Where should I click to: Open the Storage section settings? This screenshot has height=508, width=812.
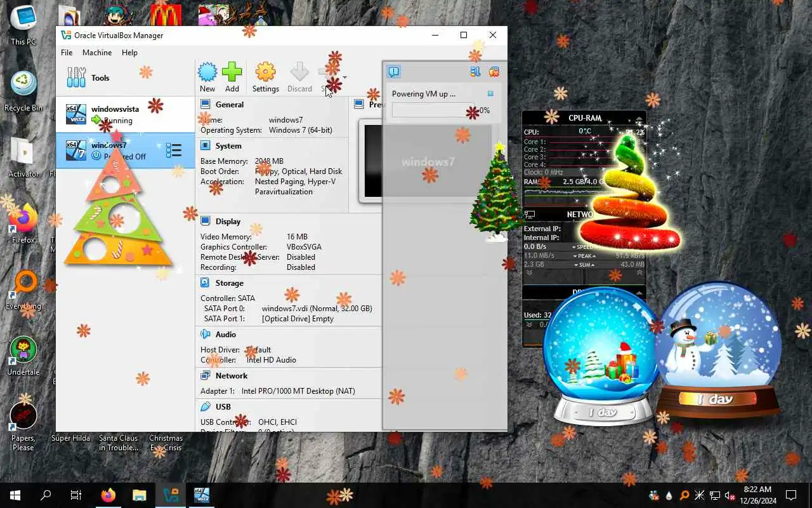[229, 283]
